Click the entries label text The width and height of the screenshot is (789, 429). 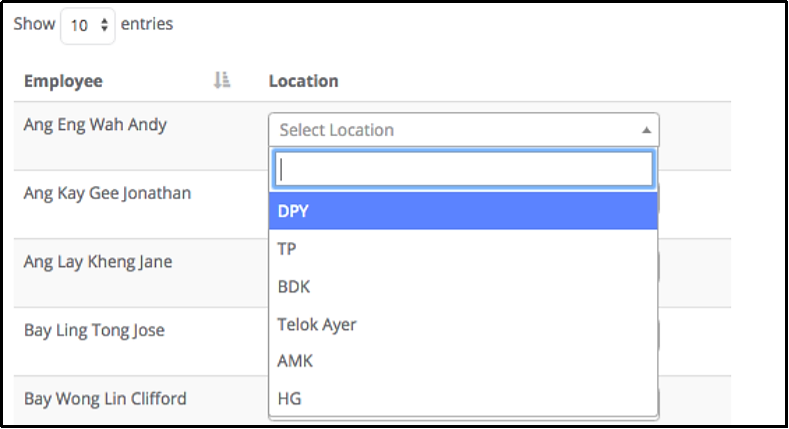point(147,24)
